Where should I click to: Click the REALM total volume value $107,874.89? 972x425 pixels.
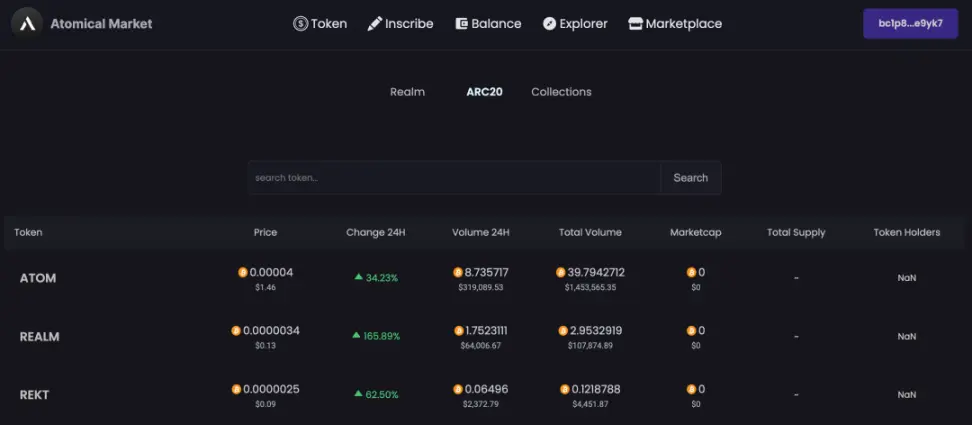pyautogui.click(x=590, y=346)
